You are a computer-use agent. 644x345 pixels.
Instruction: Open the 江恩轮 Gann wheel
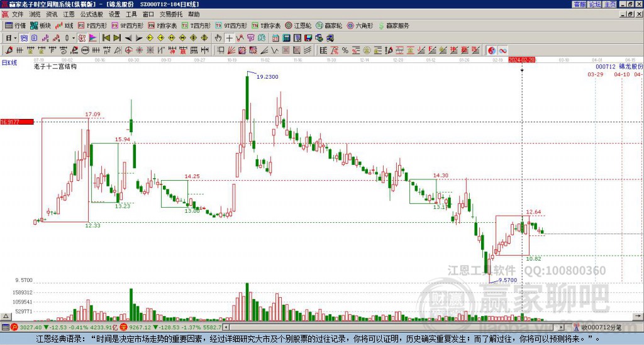[x=298, y=25]
